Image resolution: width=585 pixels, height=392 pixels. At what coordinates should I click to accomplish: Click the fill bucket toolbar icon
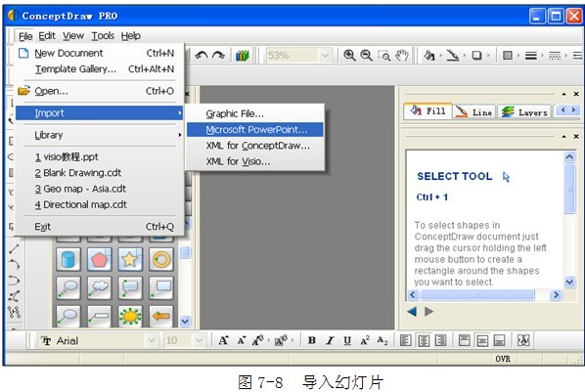coord(429,56)
